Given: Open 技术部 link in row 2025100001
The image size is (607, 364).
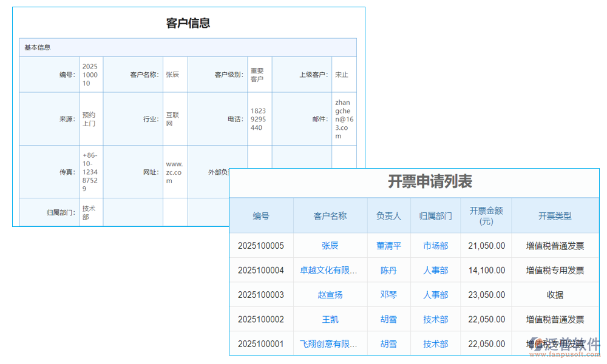Looking at the screenshot, I should tap(435, 343).
